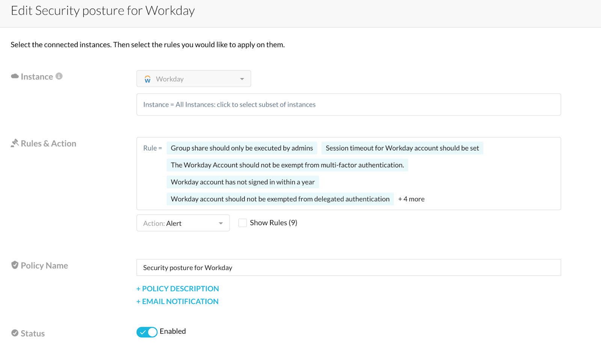Select rule 'Group share should only be executed by admins'
Screen dimensions: 601x364
tap(242, 148)
